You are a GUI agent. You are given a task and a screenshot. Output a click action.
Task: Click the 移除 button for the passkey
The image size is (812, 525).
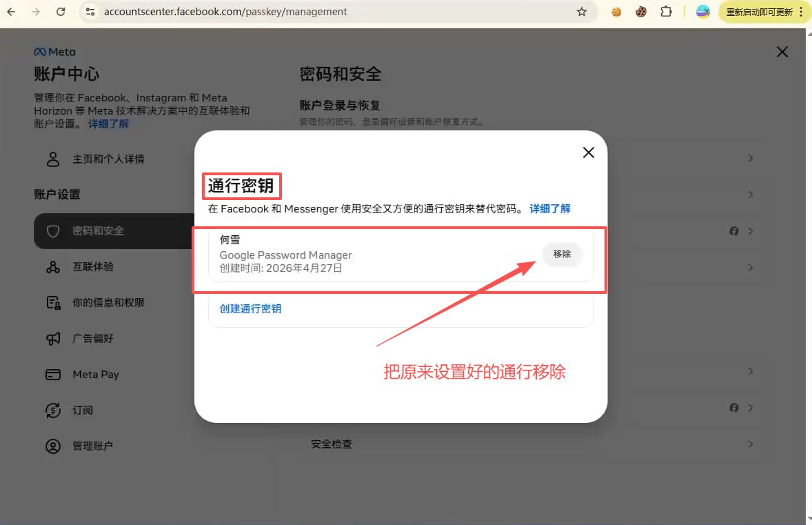tap(562, 254)
